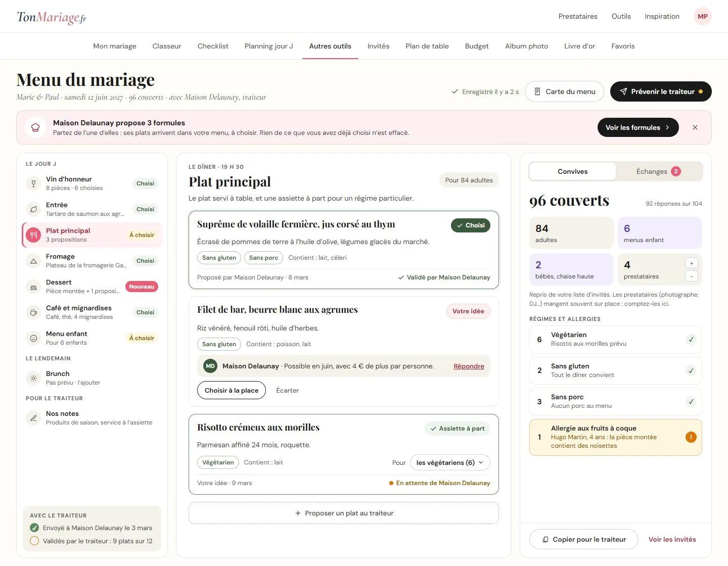
Task: Click the Prévenir le traiteur button
Action: pyautogui.click(x=661, y=91)
